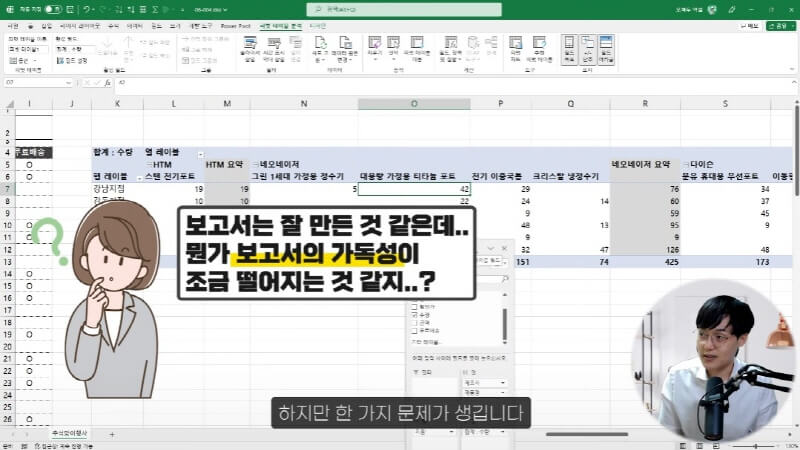Open the PivotTable Options dropdown (옵션)
Image resolution: width=800 pixels, height=450 pixels.
pyautogui.click(x=23, y=60)
